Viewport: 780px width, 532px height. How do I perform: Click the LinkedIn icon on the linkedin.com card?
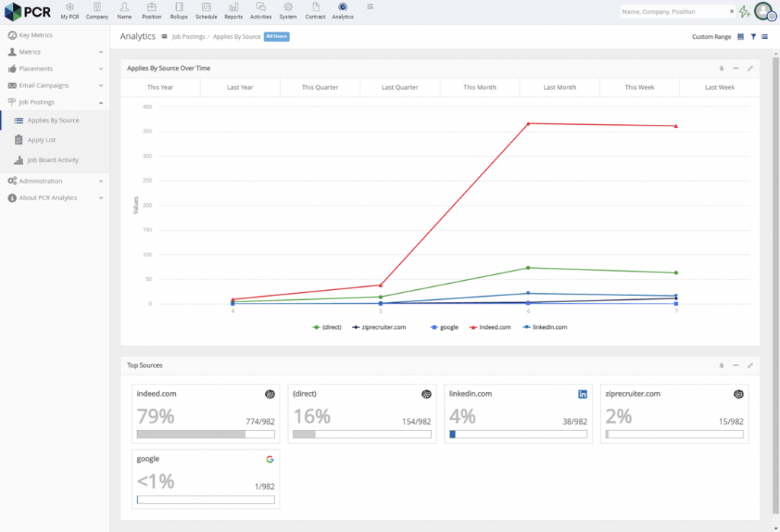[x=582, y=393]
